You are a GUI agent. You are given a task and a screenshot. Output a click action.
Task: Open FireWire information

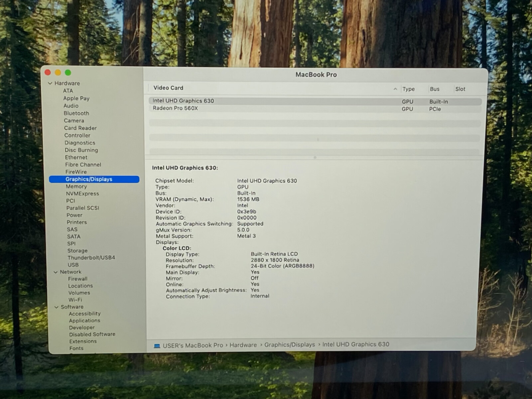[x=76, y=172]
